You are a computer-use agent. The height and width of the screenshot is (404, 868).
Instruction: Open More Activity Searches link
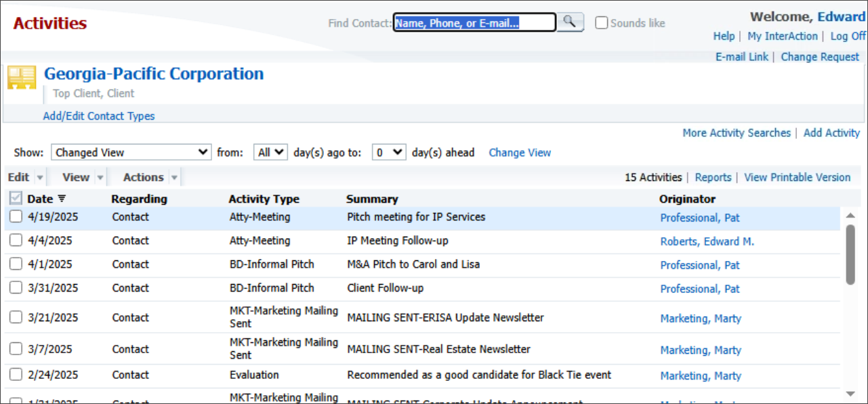tap(737, 133)
